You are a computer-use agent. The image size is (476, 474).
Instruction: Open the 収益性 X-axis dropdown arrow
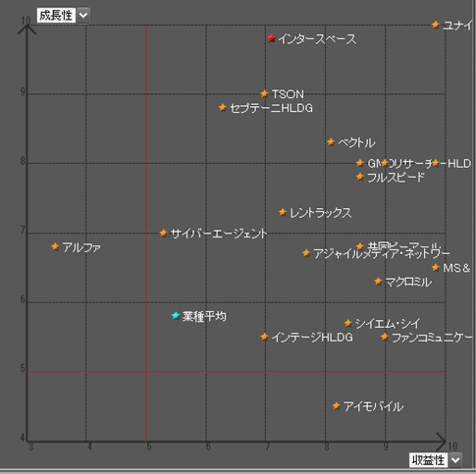[455, 460]
